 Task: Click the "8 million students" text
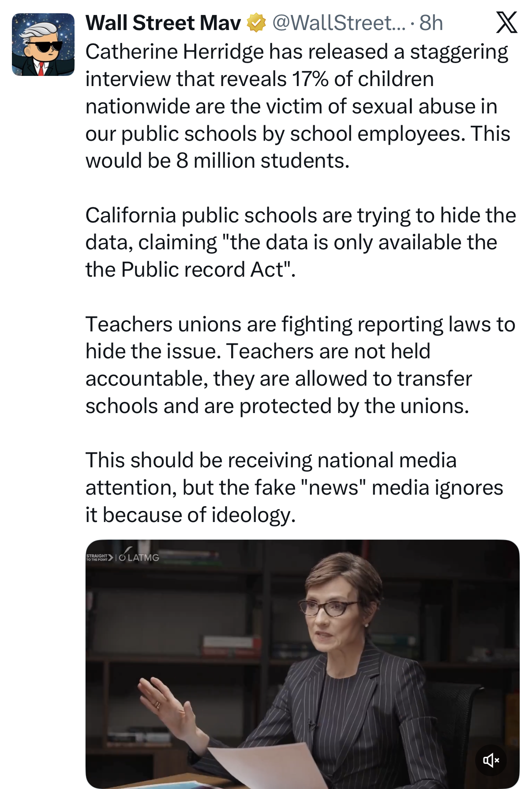(262, 161)
